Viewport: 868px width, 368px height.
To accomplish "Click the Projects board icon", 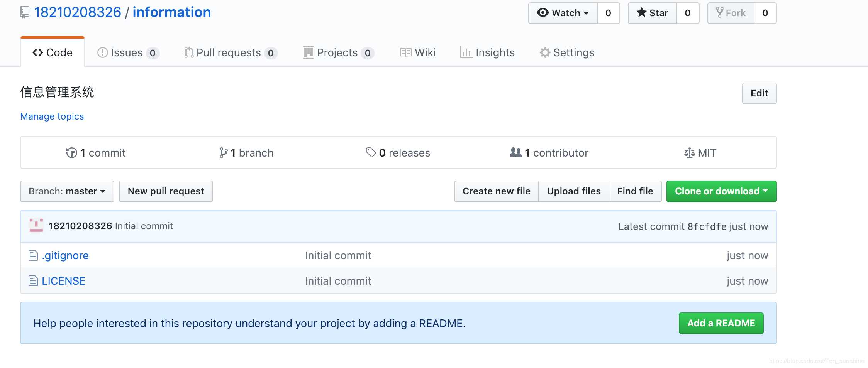I will (x=308, y=52).
